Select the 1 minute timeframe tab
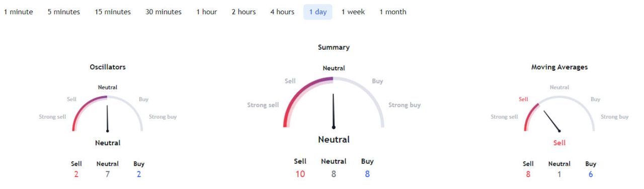The width and height of the screenshot is (644, 189). click(19, 12)
